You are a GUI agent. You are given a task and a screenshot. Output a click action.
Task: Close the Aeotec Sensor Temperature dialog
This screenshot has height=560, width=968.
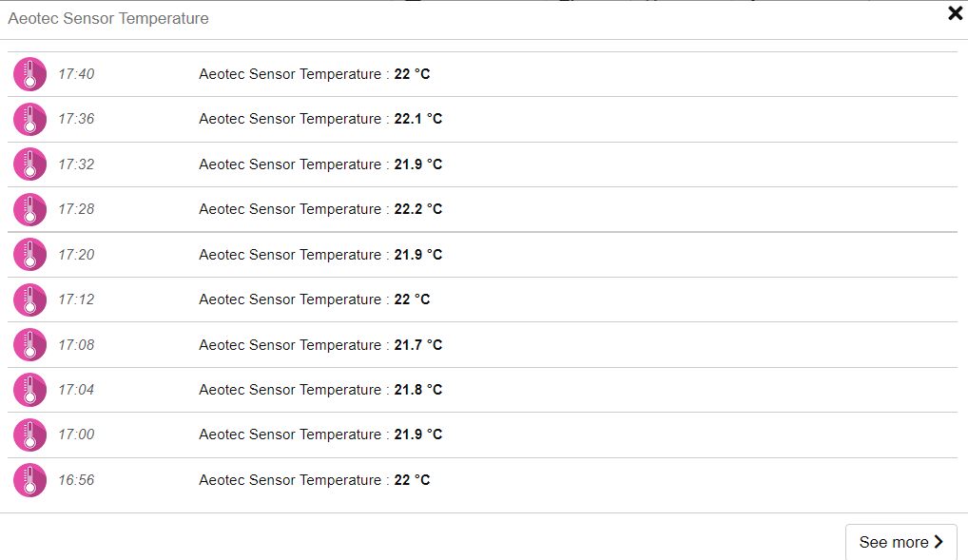955,13
